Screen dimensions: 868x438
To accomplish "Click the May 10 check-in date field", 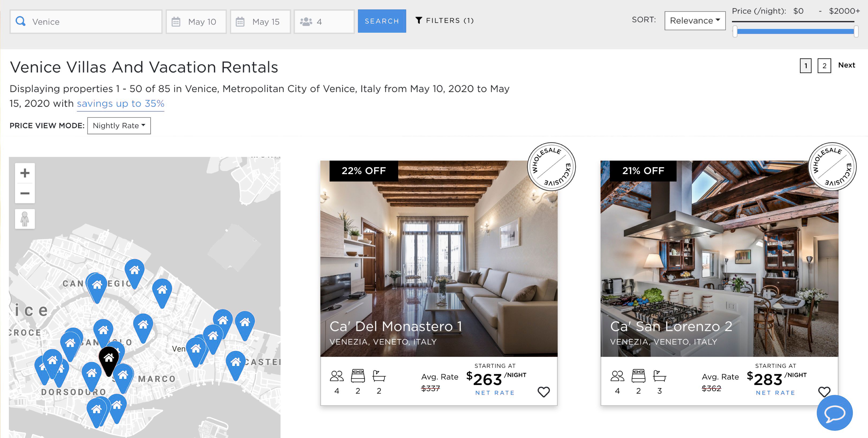I will click(196, 22).
